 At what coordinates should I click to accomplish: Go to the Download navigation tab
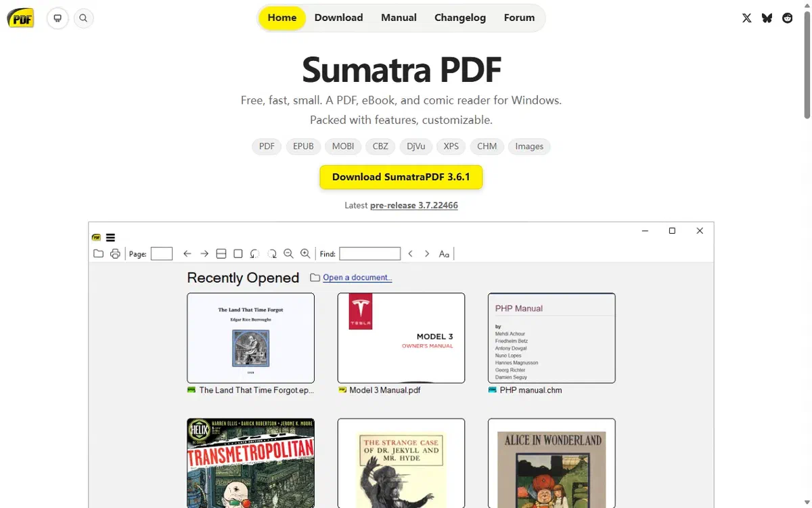338,18
